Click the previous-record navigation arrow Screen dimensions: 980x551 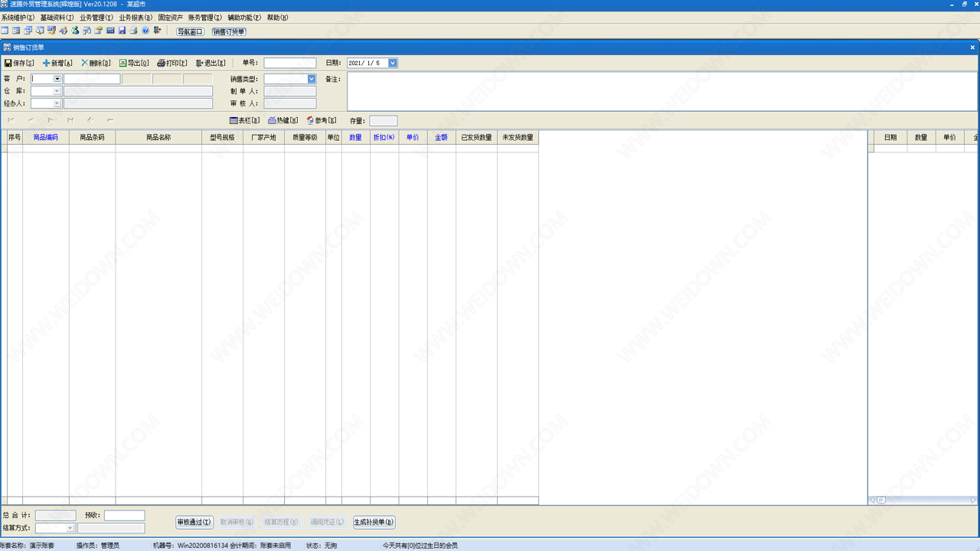point(31,120)
